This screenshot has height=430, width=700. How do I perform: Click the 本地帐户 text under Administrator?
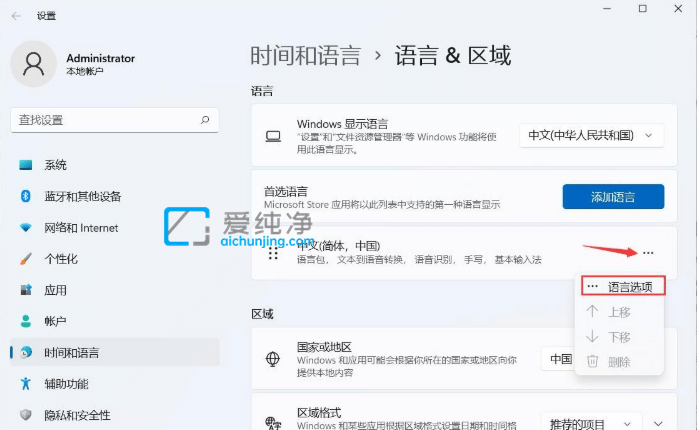point(85,71)
